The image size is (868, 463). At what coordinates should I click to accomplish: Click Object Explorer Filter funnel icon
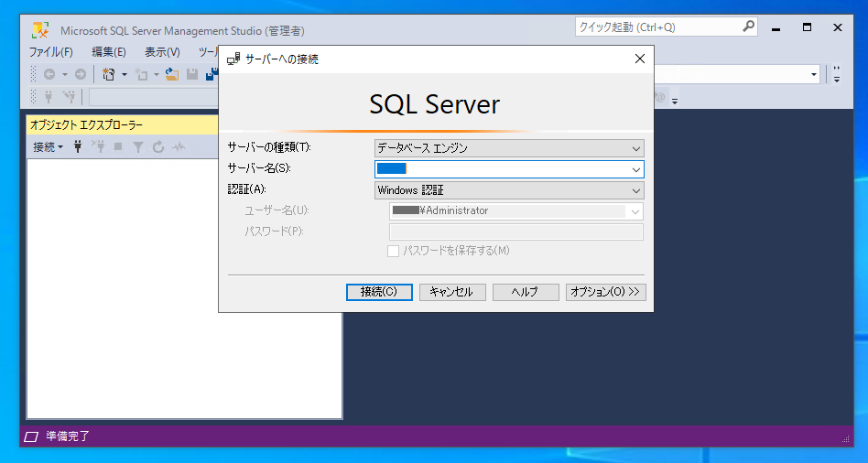tap(138, 146)
